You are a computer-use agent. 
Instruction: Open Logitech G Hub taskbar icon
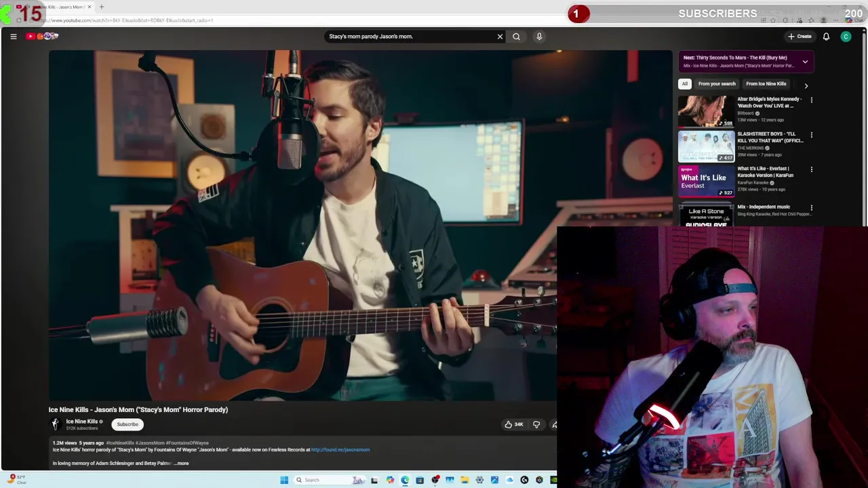pos(524,480)
